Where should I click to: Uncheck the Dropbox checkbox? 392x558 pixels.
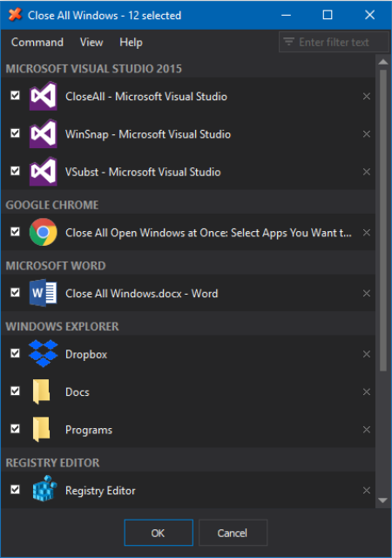tap(16, 353)
